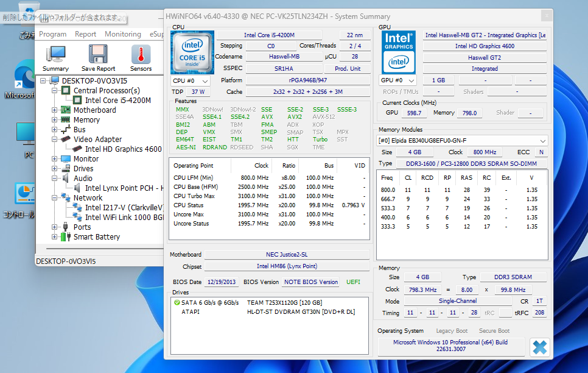
Task: Expand the Motherboard node
Action: pyautogui.click(x=54, y=110)
